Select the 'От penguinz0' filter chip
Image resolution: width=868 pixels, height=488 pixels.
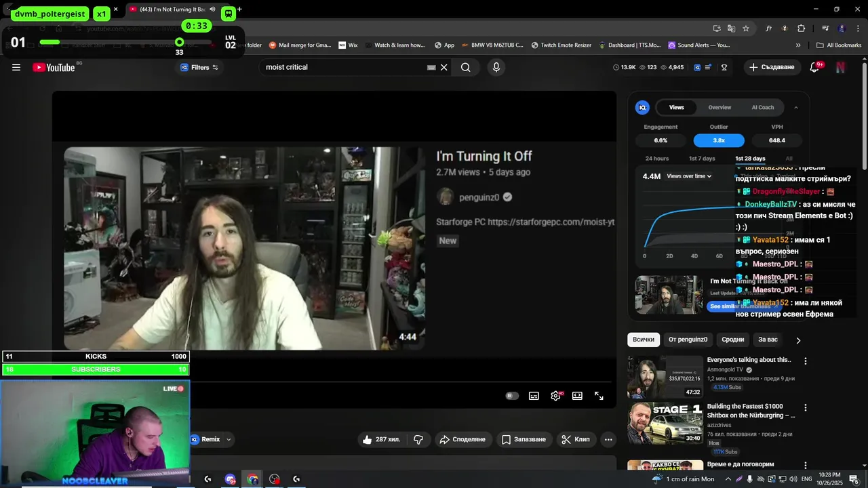point(688,340)
